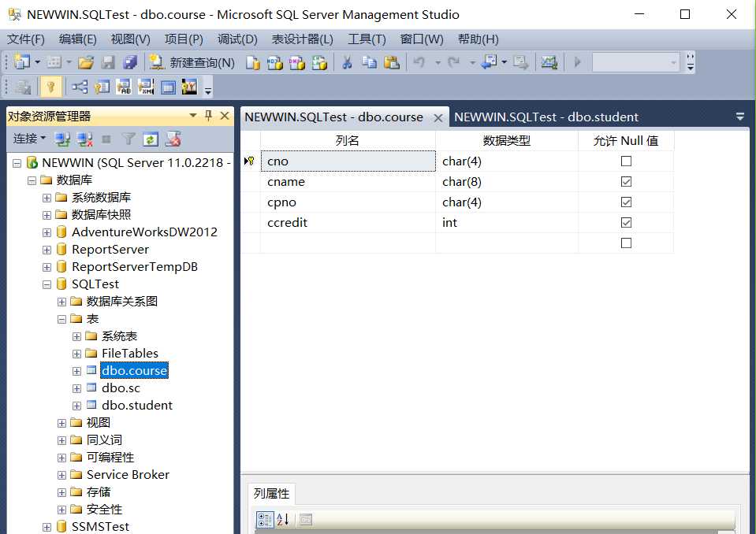The height and width of the screenshot is (534, 756).
Task: Click the Analysis Services MDX Query icon
Action: tap(275, 62)
